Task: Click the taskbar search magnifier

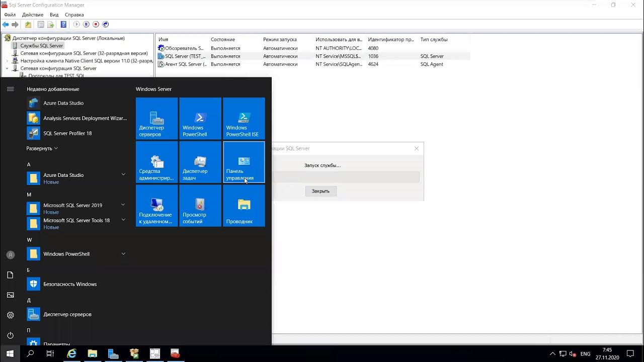Action: click(x=30, y=353)
